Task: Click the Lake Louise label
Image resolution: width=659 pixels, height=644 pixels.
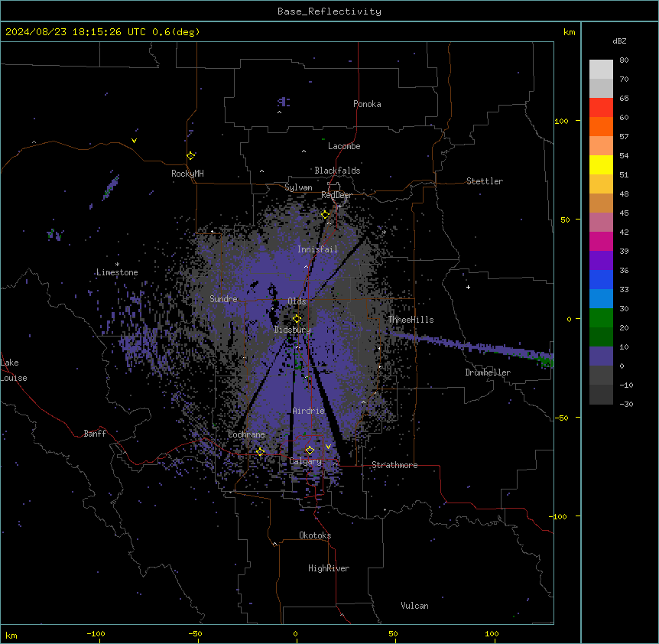Action: click(14, 370)
